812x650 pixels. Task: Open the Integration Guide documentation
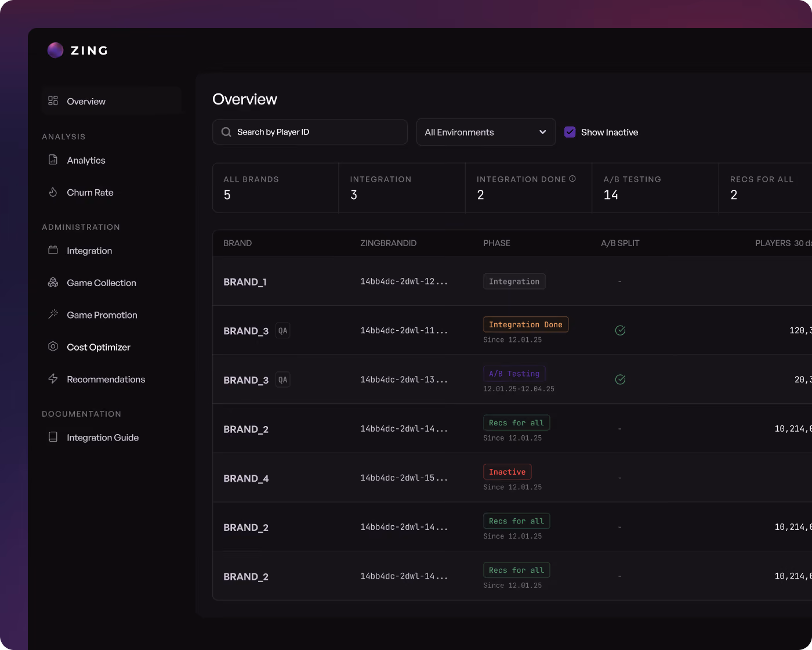coord(103,438)
